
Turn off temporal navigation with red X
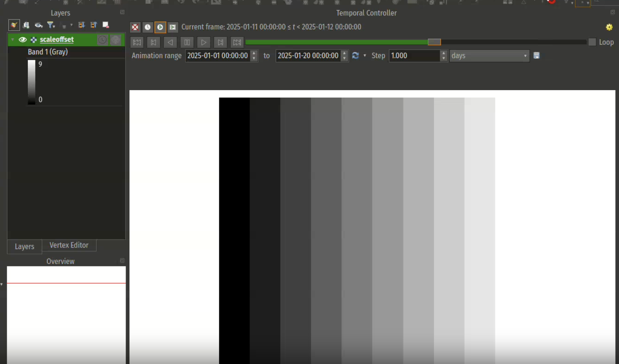135,27
